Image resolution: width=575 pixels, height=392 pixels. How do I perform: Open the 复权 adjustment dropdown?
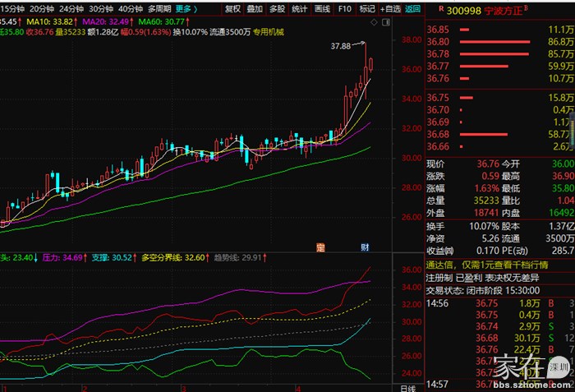[x=233, y=9]
